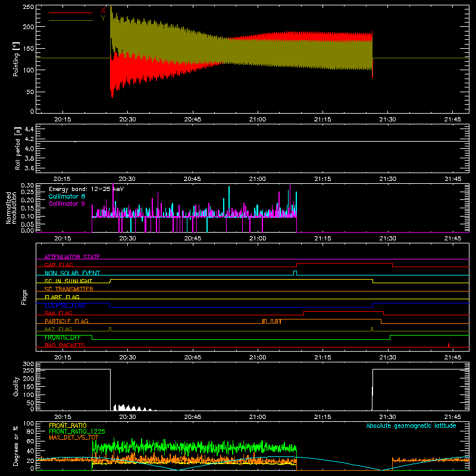Click the 20:45 time label under Quality plot
Viewport: 476px width, 476px height.
(x=192, y=417)
